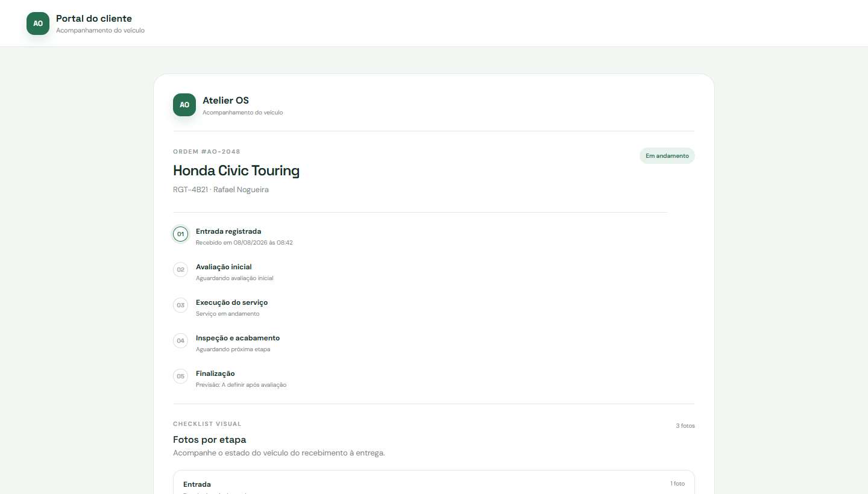The image size is (868, 494).
Task: Click the Honda Civic Touring heading
Action: point(236,170)
